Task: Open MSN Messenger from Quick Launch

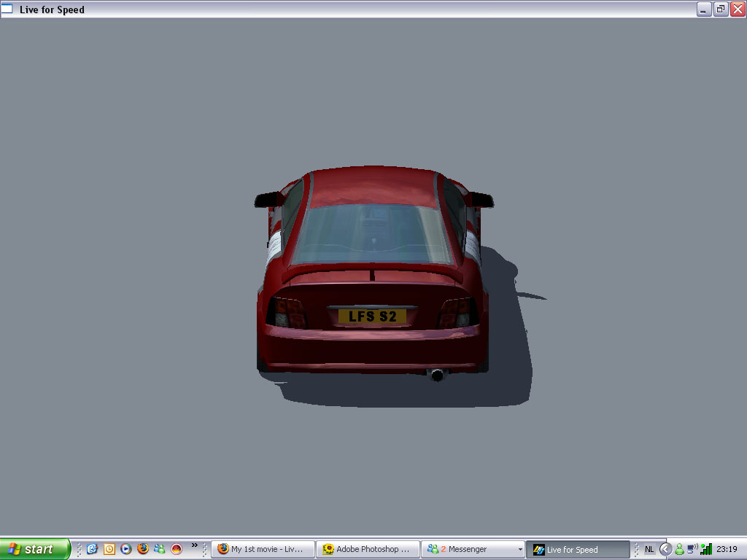Action: tap(160, 549)
